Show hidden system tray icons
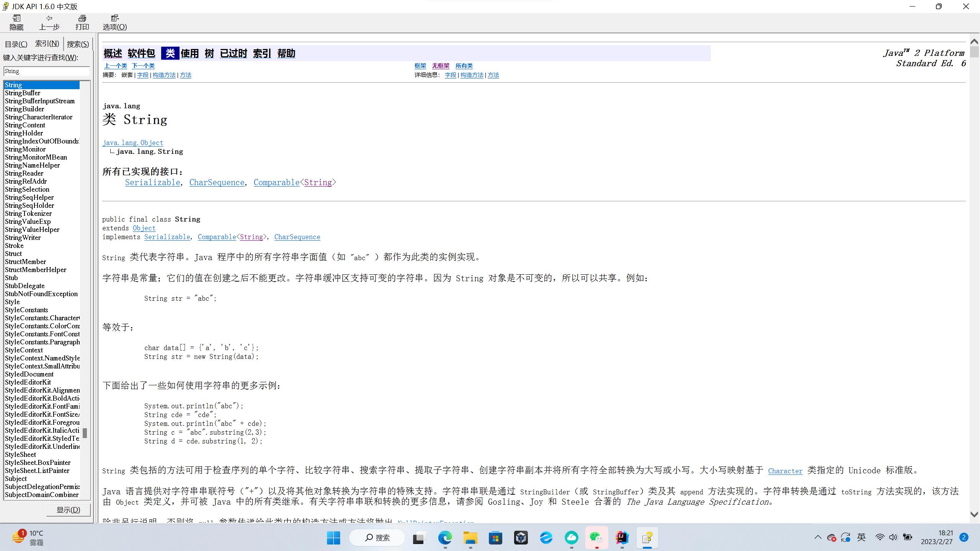Image resolution: width=980 pixels, height=551 pixels. [x=818, y=537]
